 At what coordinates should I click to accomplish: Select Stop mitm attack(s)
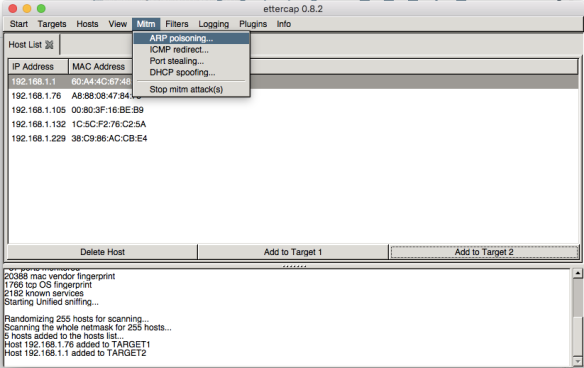coord(191,89)
